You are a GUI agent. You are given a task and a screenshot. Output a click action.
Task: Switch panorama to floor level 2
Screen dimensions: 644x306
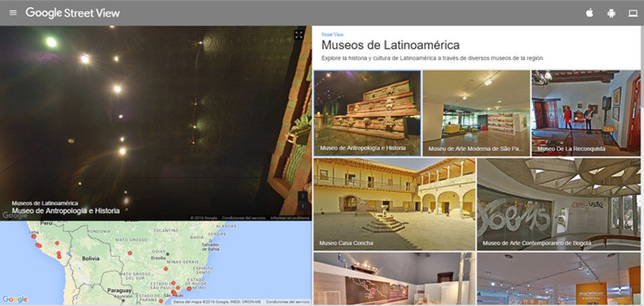[x=303, y=196]
